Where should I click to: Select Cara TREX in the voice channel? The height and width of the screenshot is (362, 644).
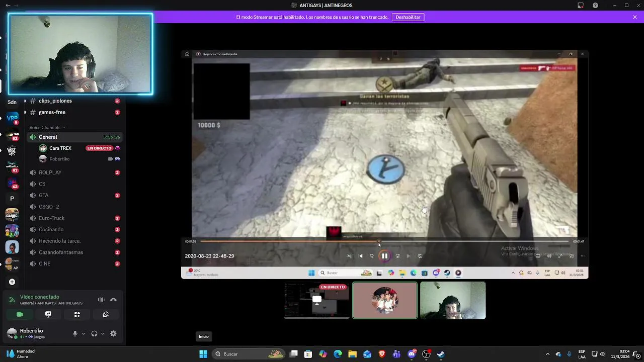coord(79,148)
